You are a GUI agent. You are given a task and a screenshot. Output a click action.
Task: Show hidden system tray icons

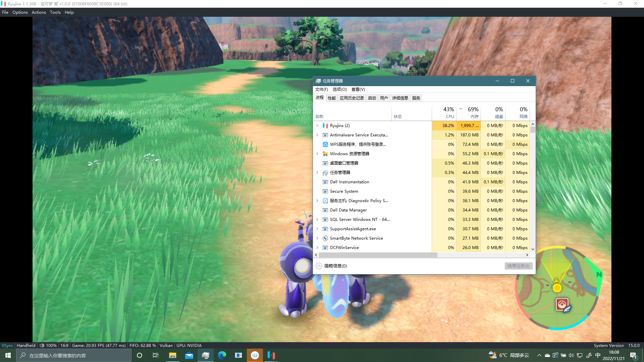539,355
